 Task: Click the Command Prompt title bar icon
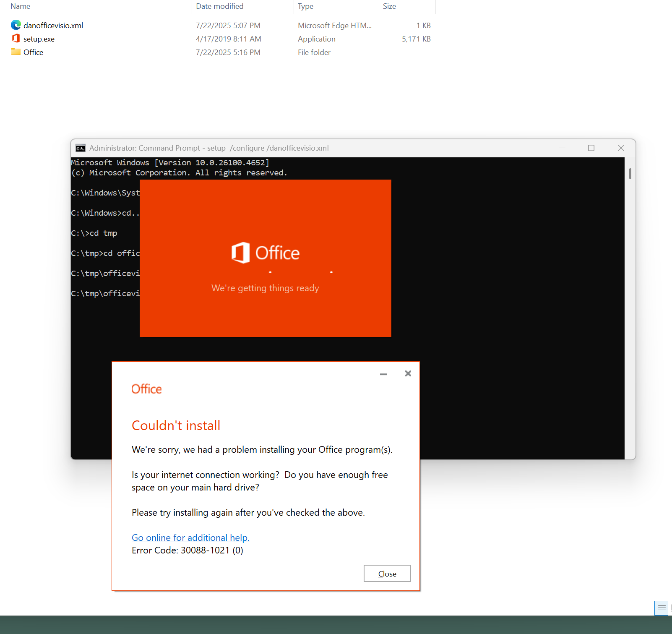(80, 148)
